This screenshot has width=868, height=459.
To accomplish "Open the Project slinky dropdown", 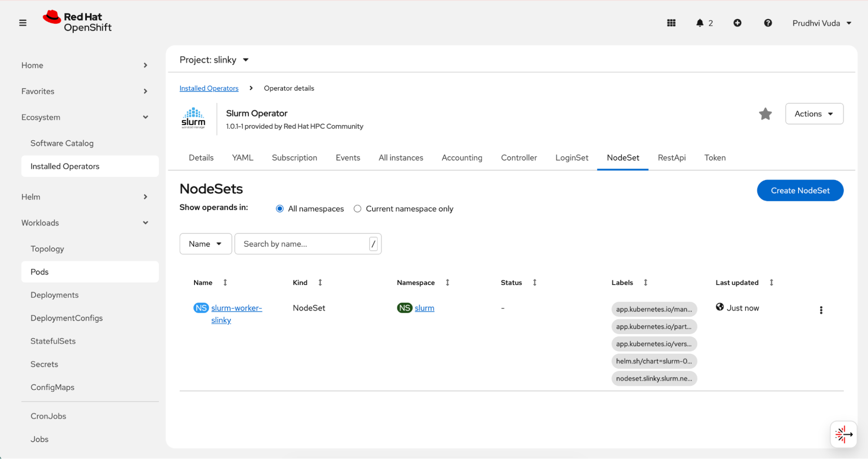I will pos(214,60).
